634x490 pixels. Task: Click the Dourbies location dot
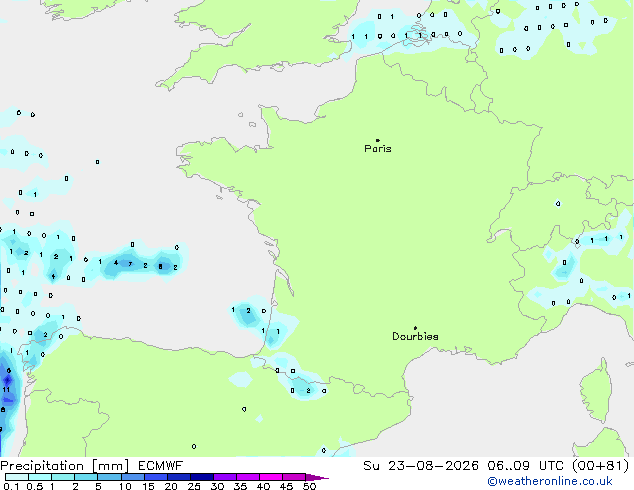coord(415,328)
